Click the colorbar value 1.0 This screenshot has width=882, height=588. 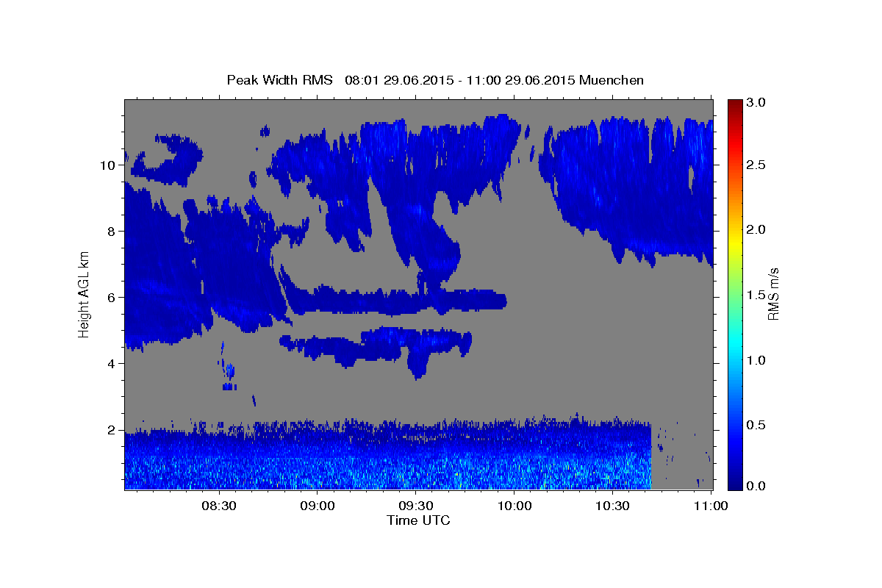(757, 360)
